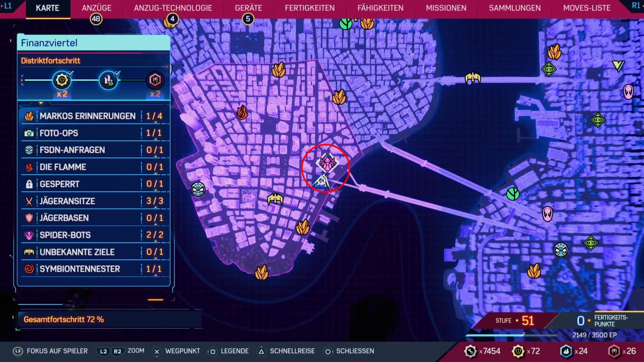Screen dimensions: 644x362
Task: Select the unknown target icon on the bridge
Action: coord(473,78)
